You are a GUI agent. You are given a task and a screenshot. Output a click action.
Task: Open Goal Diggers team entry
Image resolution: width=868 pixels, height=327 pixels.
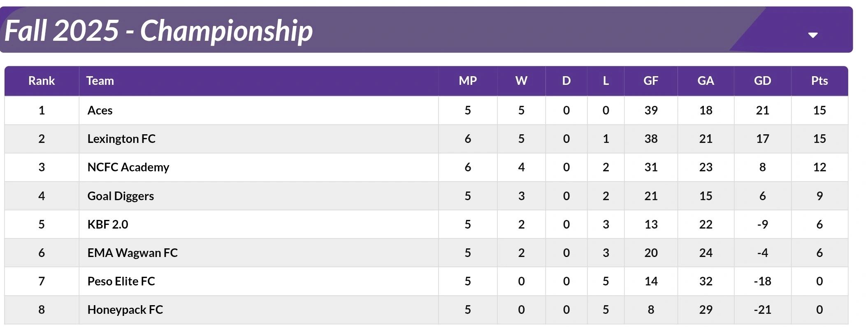(121, 196)
